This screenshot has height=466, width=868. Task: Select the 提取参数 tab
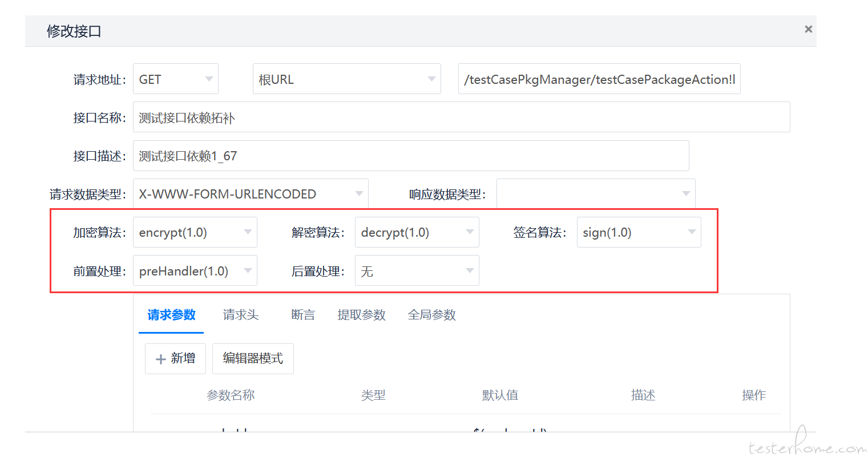click(x=361, y=315)
